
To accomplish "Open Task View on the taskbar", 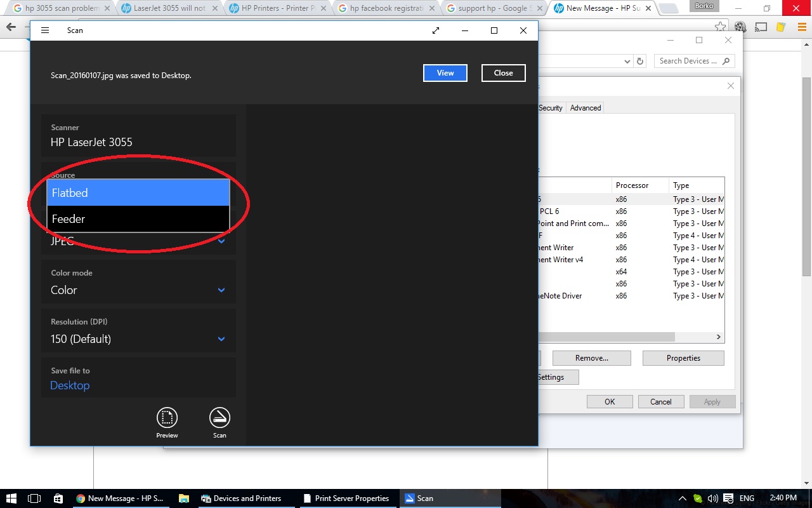I will [35, 498].
